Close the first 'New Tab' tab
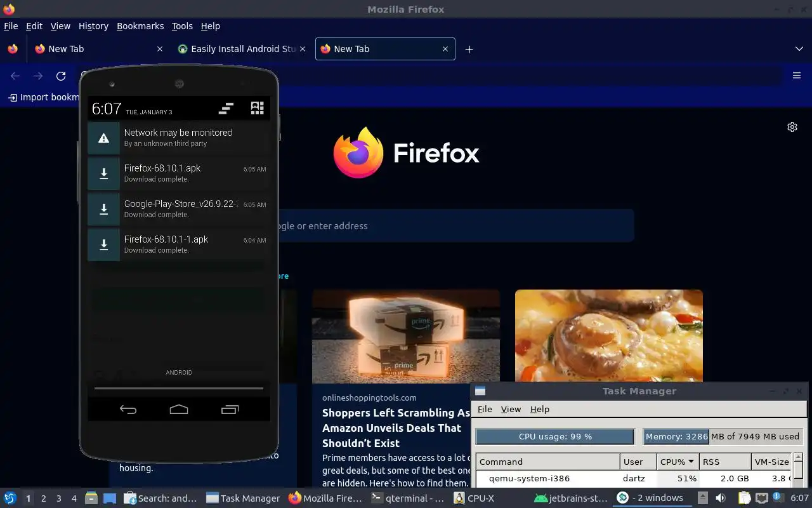Screen dimensions: 812x508 click(160, 49)
